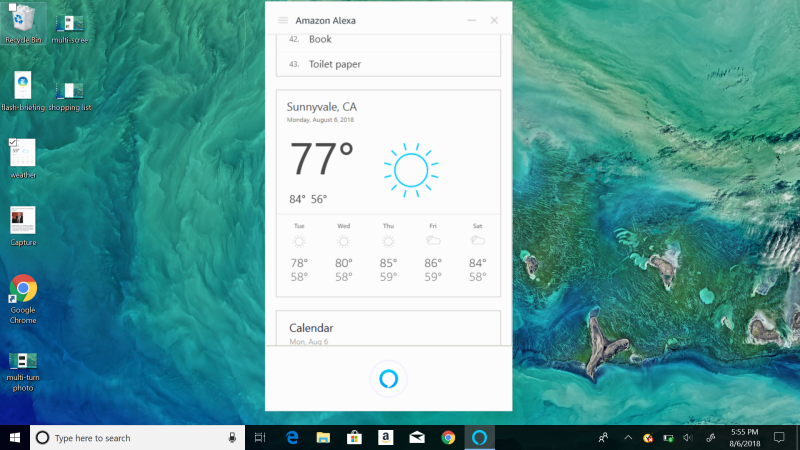This screenshot has width=800, height=450.
Task: Click the security shield tray icon
Action: 648,438
